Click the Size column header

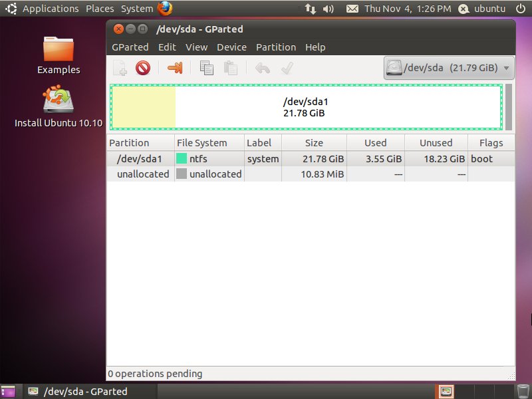[314, 143]
